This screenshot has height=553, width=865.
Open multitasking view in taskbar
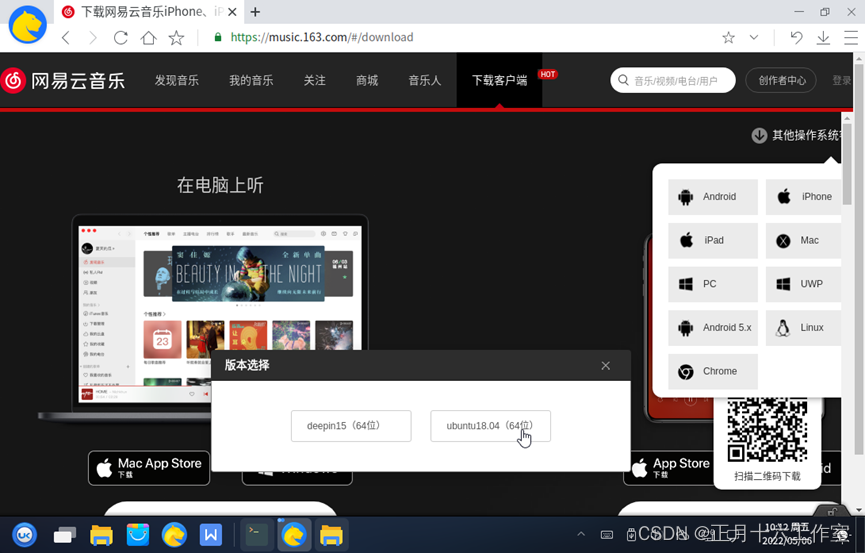[x=65, y=535]
